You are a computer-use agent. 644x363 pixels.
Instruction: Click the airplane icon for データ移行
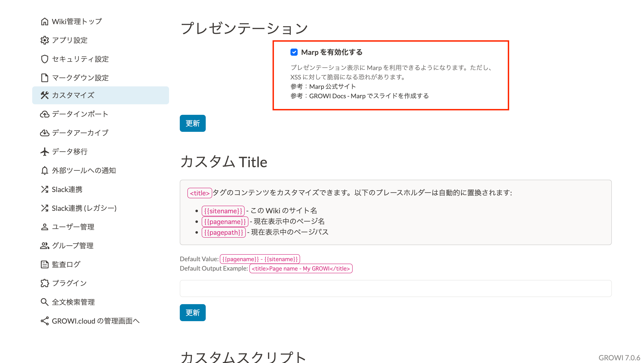(44, 152)
